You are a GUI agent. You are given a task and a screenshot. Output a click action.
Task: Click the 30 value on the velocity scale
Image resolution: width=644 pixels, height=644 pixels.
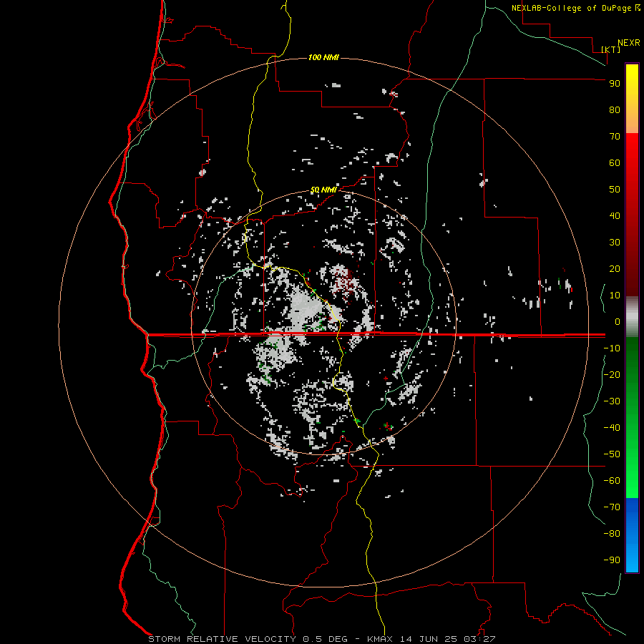[x=615, y=243]
